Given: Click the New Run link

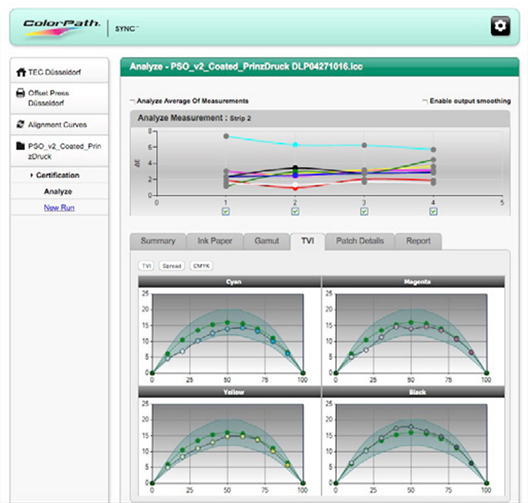Looking at the screenshot, I should pyautogui.click(x=59, y=208).
